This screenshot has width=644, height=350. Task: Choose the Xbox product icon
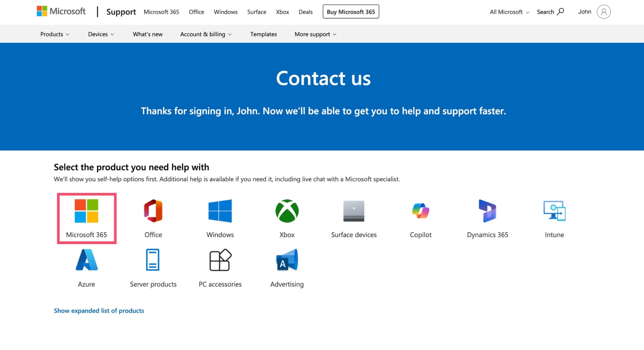click(287, 211)
